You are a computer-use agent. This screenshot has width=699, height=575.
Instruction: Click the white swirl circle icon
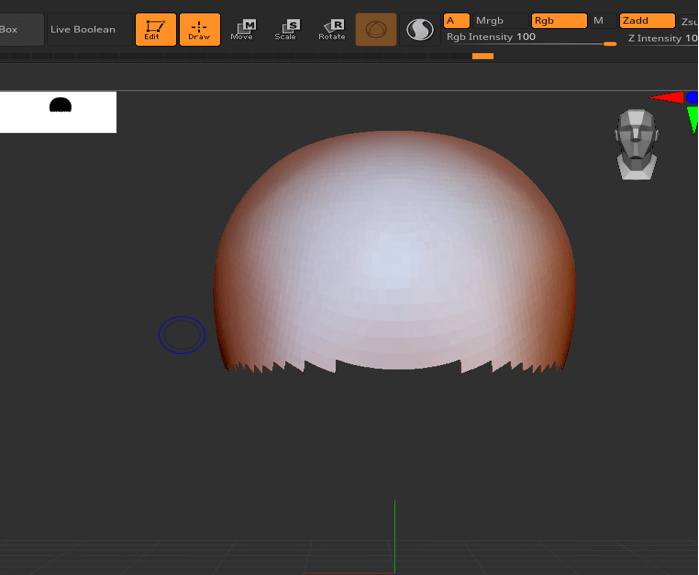[420, 29]
